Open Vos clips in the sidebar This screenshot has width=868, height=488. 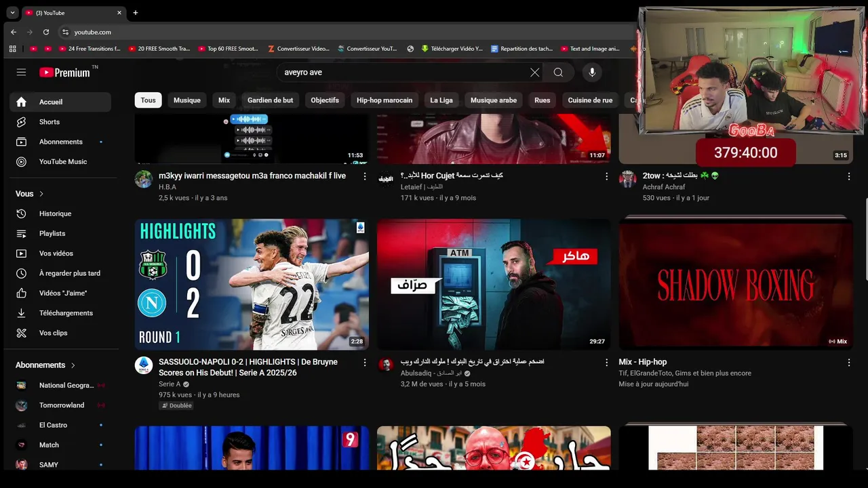click(60, 333)
